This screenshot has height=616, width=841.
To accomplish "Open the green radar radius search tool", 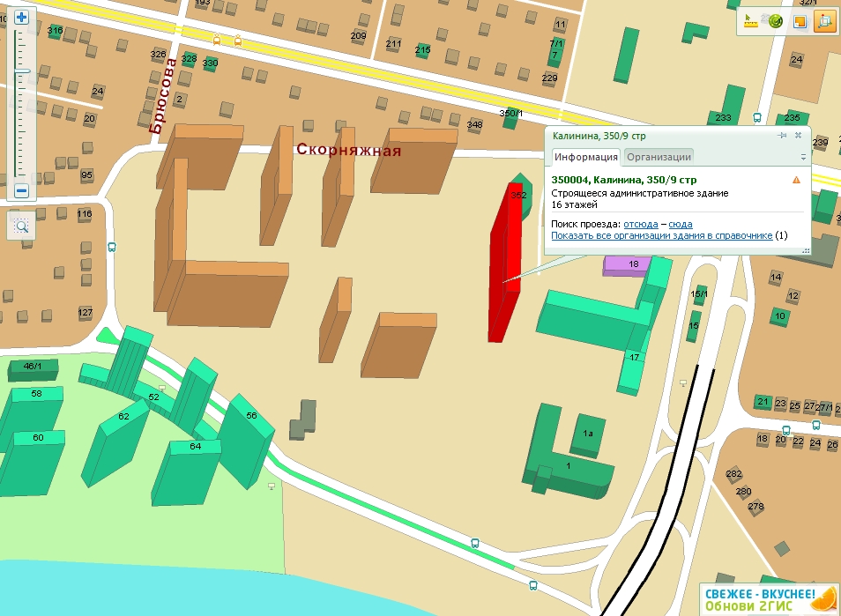I will coord(776,22).
